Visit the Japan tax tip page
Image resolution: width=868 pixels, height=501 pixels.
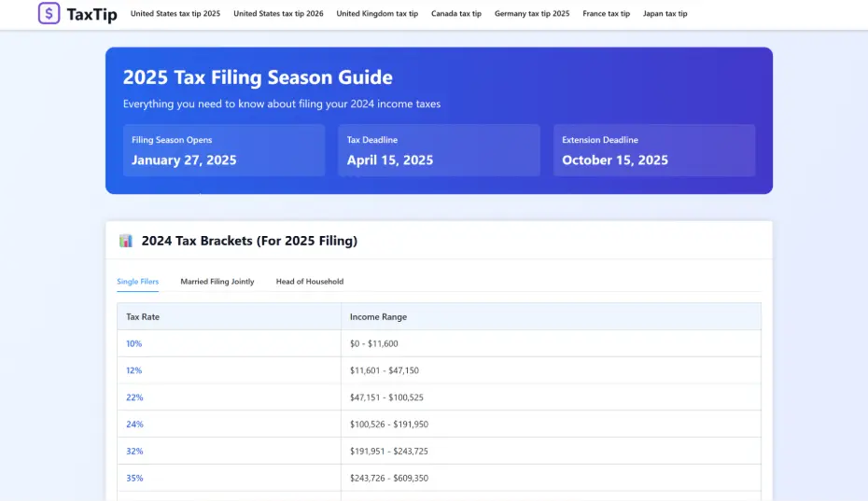[665, 14]
